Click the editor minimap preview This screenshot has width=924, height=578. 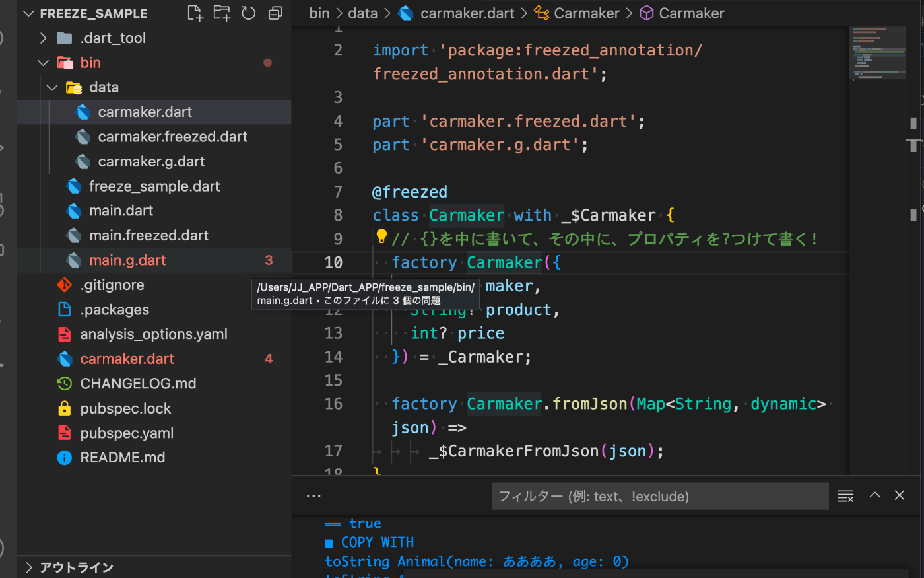click(878, 53)
